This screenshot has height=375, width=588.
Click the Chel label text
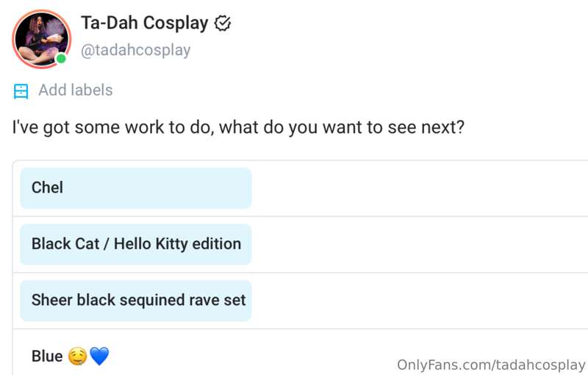[x=47, y=187]
